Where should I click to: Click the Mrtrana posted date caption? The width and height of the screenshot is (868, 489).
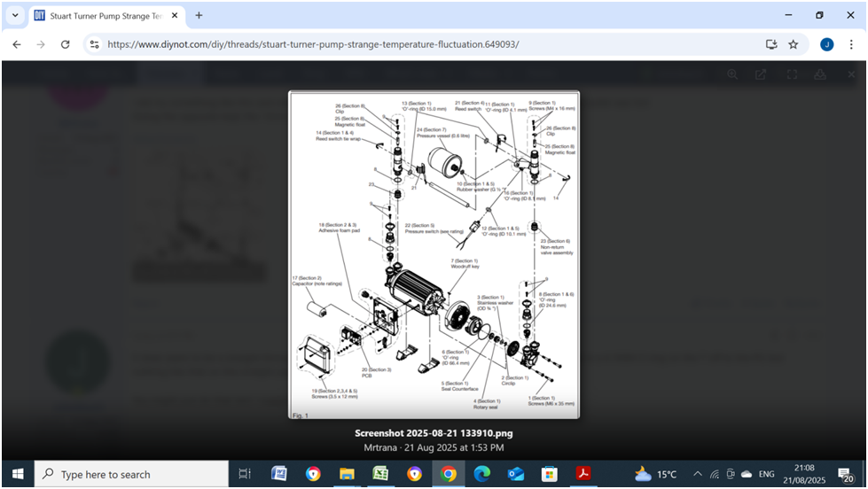(x=434, y=447)
